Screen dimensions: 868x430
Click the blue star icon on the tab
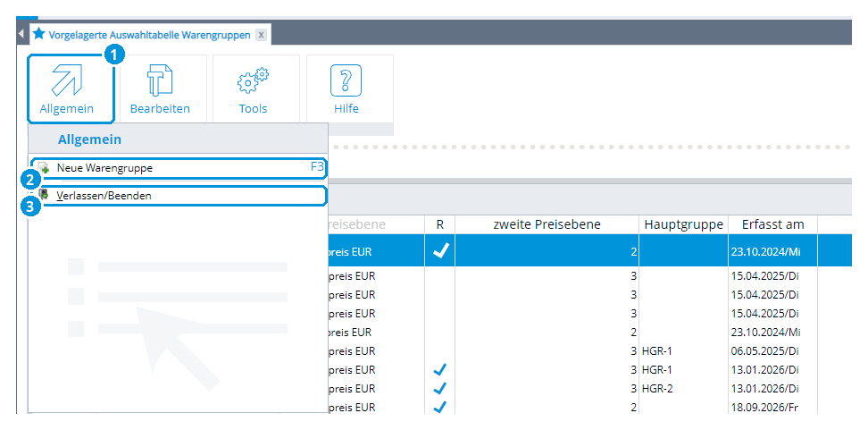(x=38, y=34)
